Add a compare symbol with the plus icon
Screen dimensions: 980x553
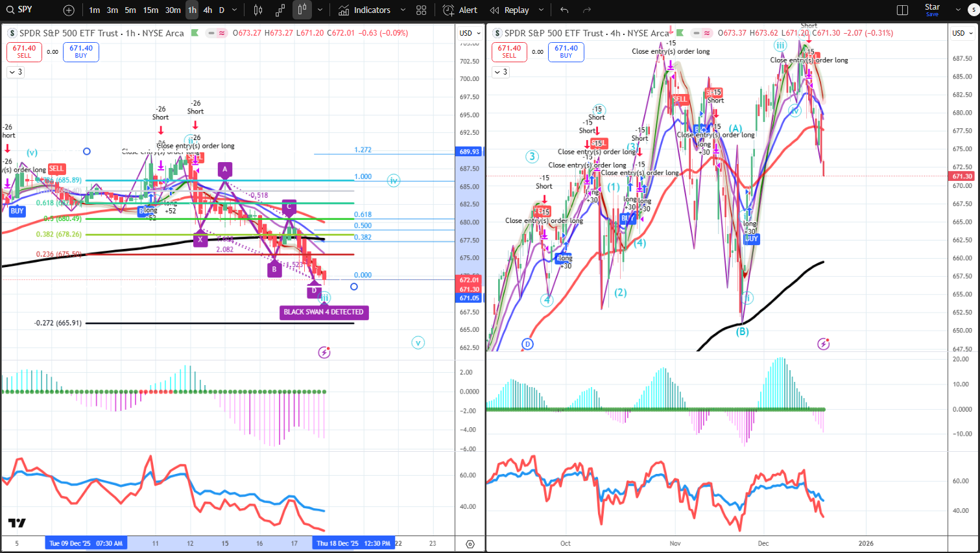69,10
